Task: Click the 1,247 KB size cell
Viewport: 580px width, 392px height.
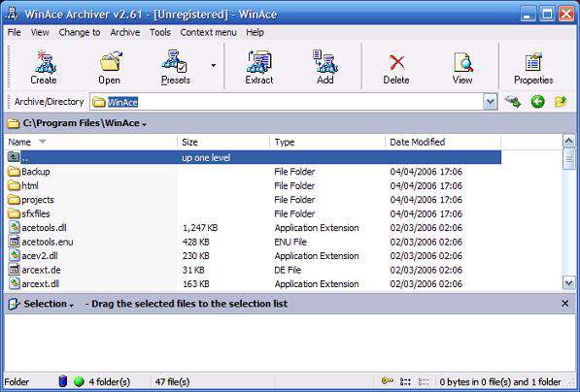Action: click(x=200, y=228)
